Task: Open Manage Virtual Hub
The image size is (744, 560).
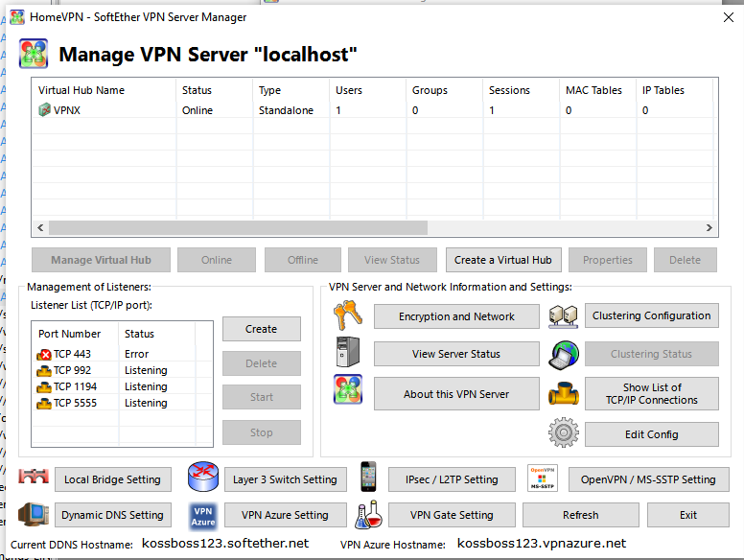Action: pos(101,260)
